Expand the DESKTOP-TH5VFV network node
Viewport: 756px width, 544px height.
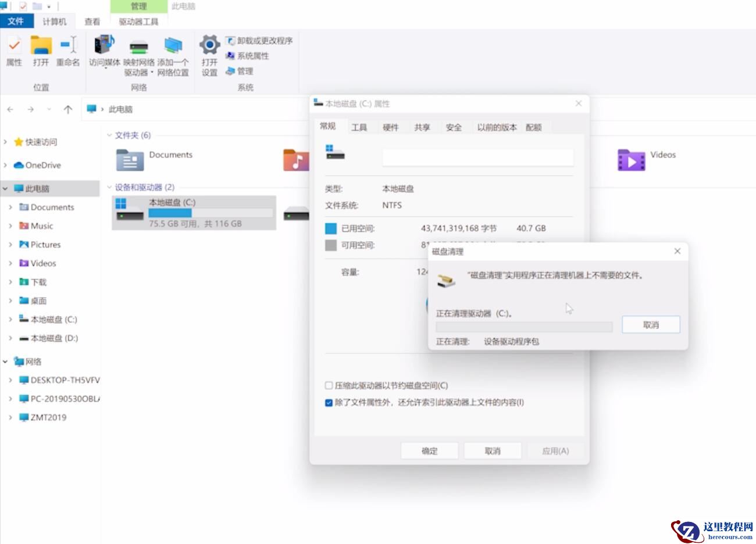[10, 380]
